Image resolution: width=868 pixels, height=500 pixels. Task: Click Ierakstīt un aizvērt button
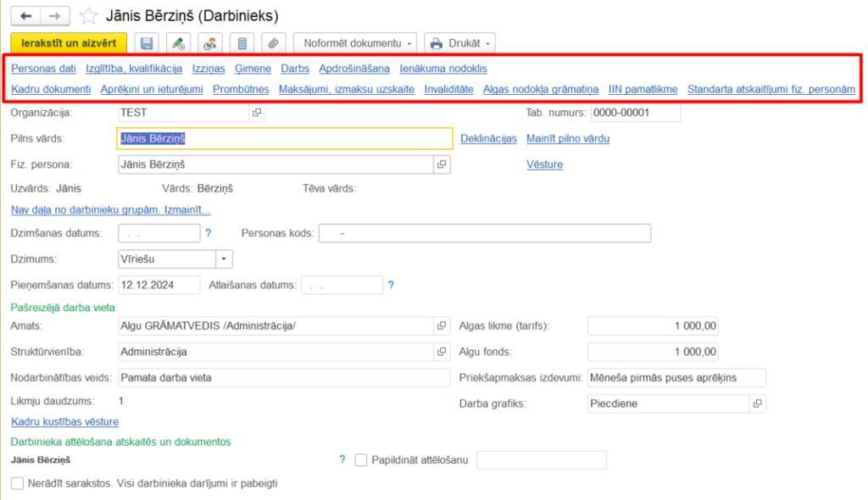coord(68,42)
